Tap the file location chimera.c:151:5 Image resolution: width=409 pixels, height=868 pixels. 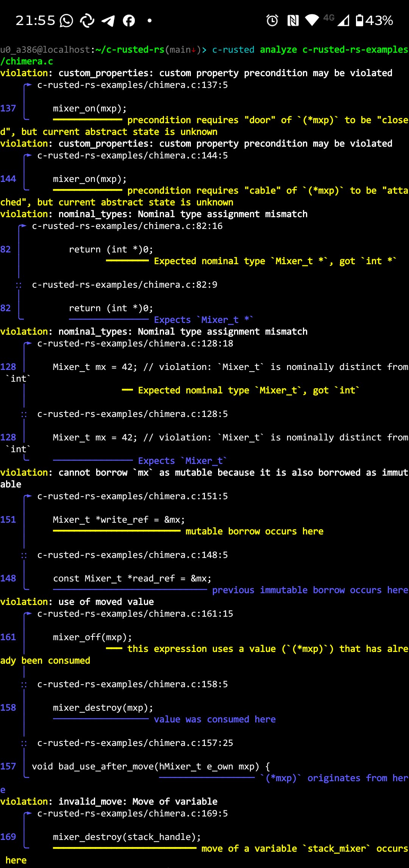point(133,496)
